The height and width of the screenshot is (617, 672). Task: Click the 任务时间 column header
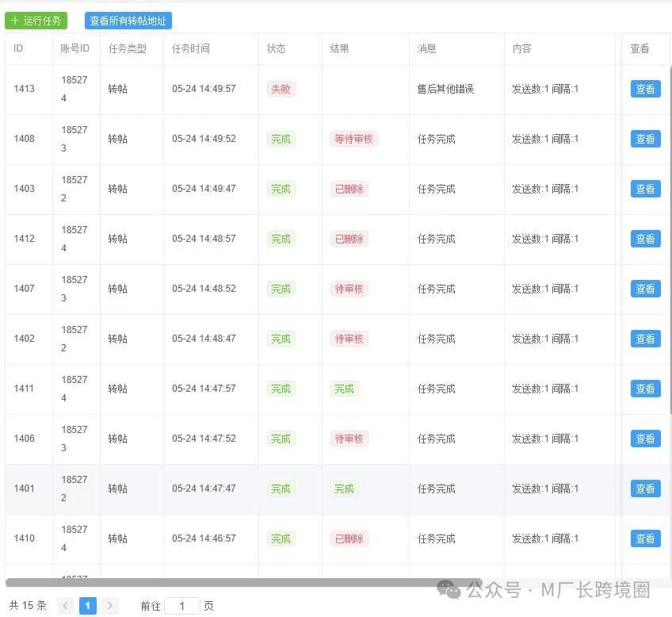[191, 48]
